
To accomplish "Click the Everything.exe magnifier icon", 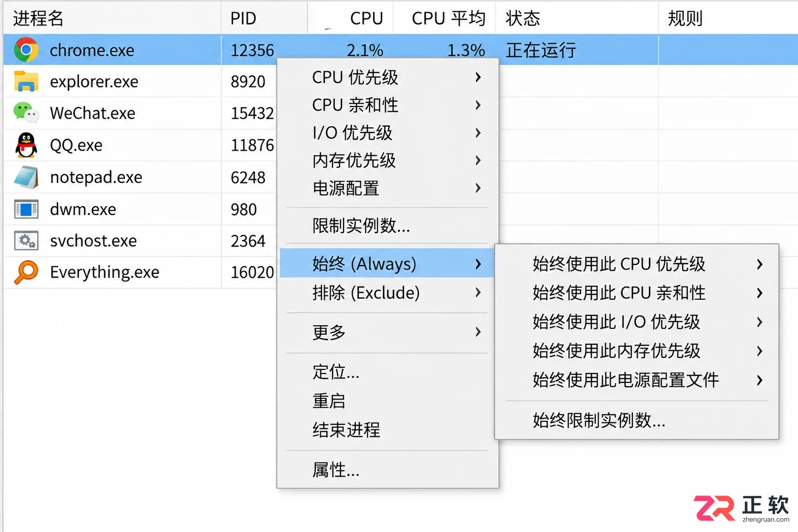I will [26, 272].
